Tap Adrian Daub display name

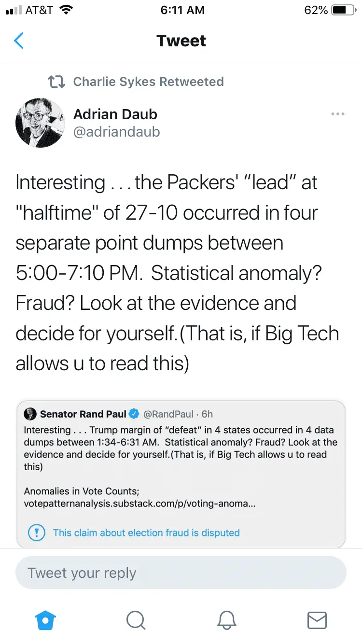pyautogui.click(x=115, y=114)
